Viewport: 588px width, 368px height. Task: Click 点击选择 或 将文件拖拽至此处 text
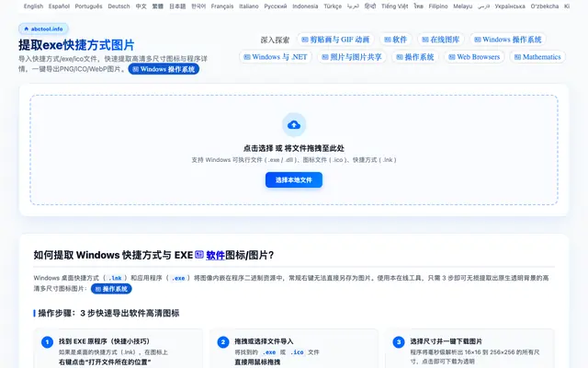pyautogui.click(x=294, y=148)
